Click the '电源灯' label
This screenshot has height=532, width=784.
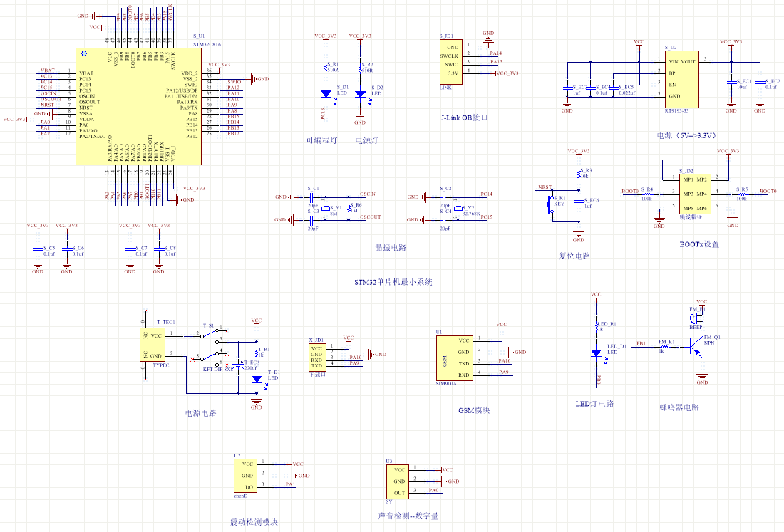(366, 140)
